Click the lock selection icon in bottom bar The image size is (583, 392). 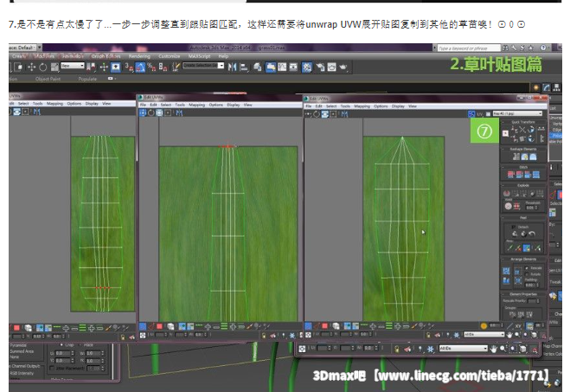pos(397,349)
